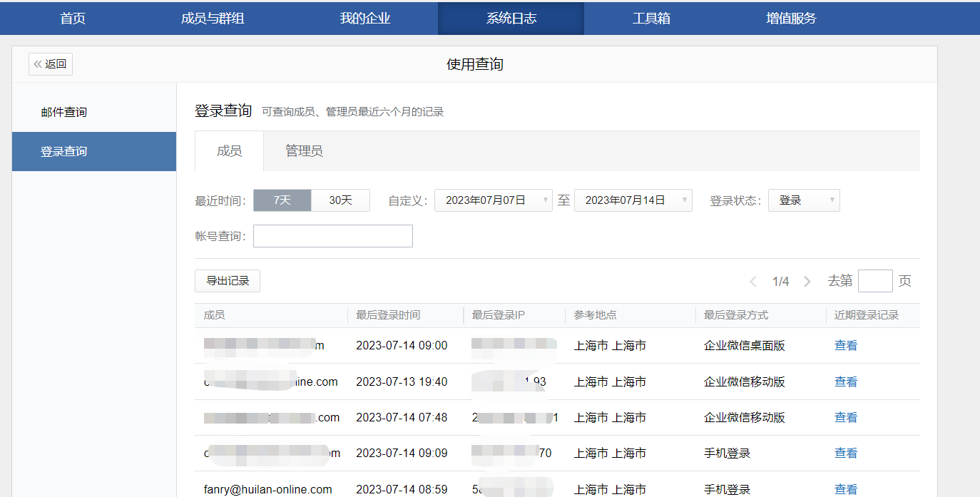This screenshot has width=980, height=497.
Task: Select the 30天 recent time option
Action: [x=340, y=200]
